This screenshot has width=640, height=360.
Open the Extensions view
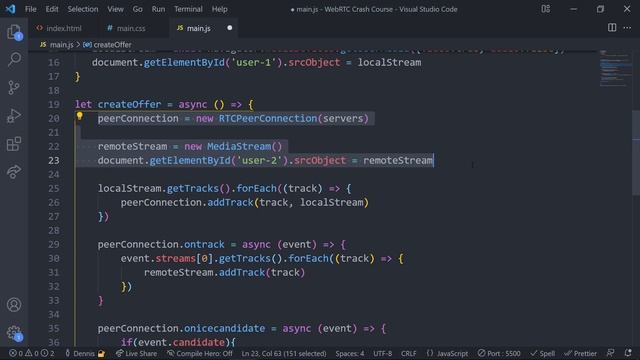pos(14,144)
